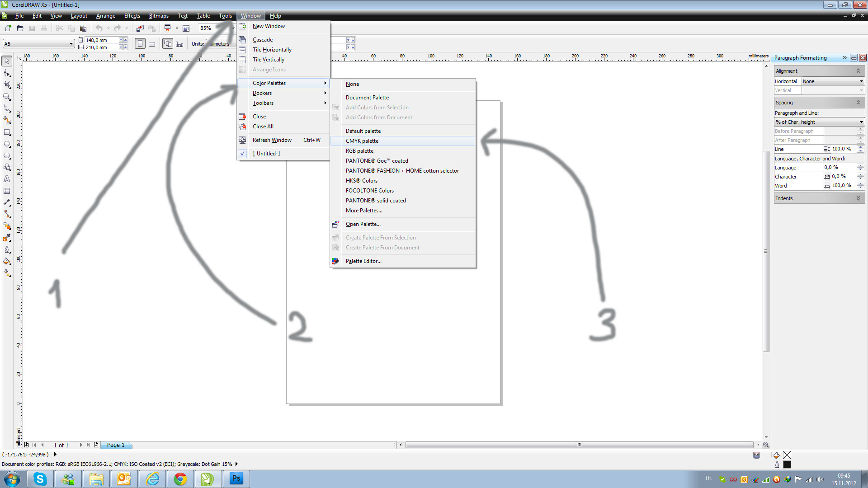Switch page to landscape orientation

[x=152, y=44]
